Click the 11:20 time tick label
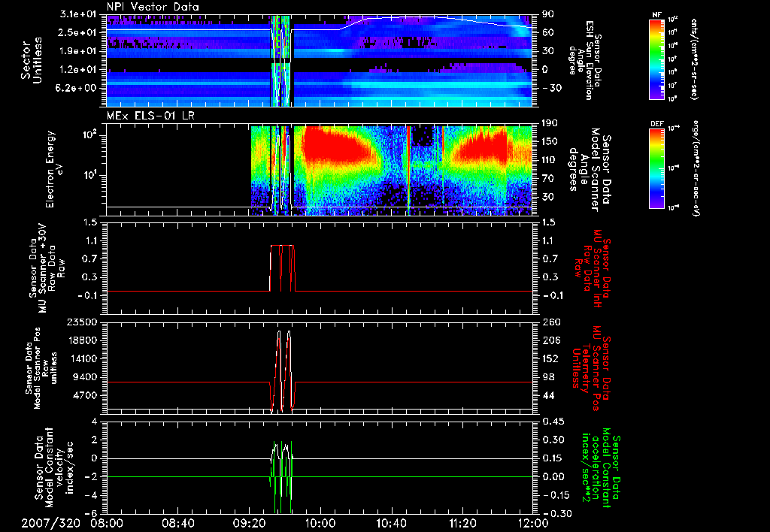Image resolution: width=770 pixels, height=532 pixels. pyautogui.click(x=462, y=523)
